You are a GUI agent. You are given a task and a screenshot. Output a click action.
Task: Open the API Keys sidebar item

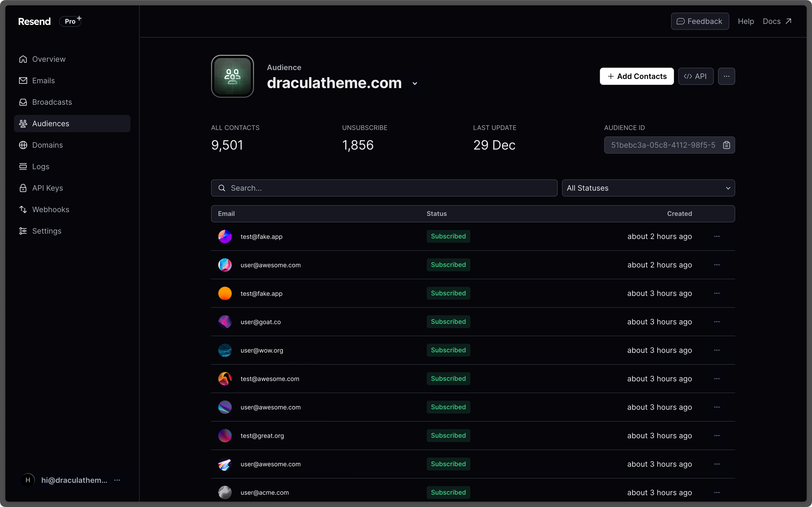click(48, 188)
